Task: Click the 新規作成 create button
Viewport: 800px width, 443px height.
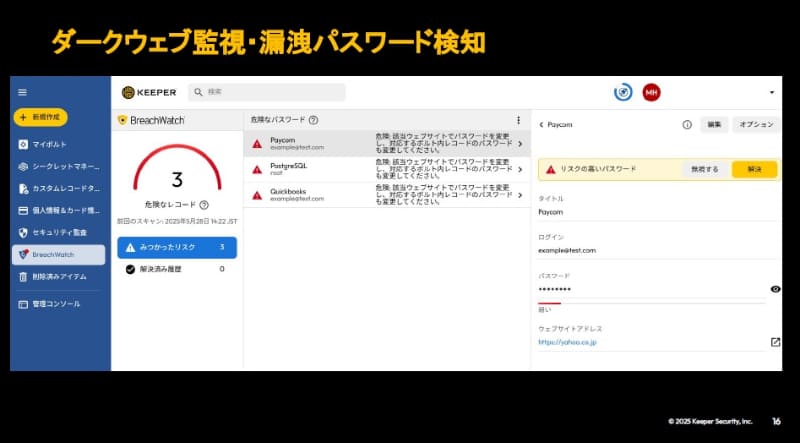Action: (x=40, y=117)
